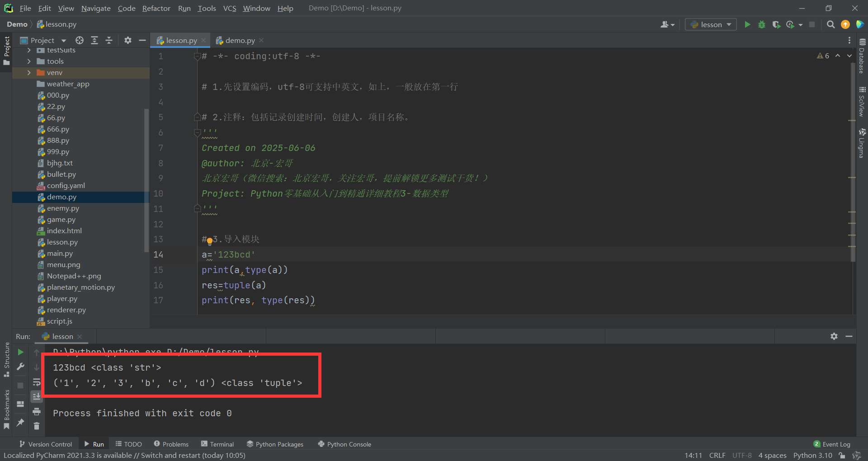The width and height of the screenshot is (868, 461).
Task: Pin the Run tab with pin icon
Action: tap(20, 422)
